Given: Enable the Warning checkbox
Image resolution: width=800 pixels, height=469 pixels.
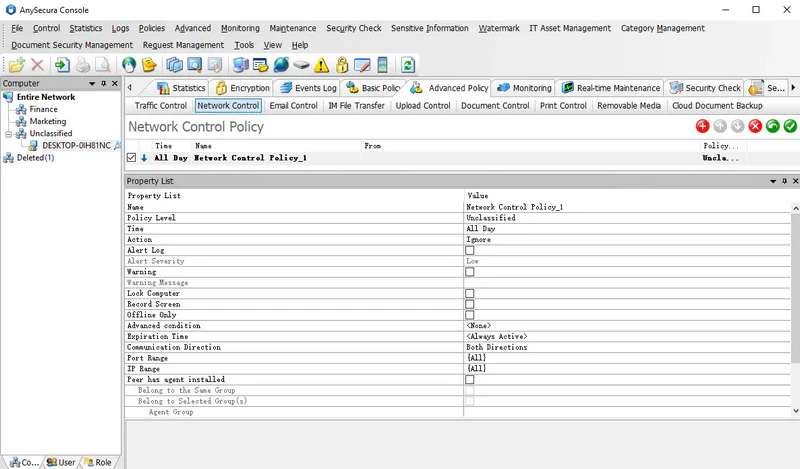Looking at the screenshot, I should tap(469, 272).
